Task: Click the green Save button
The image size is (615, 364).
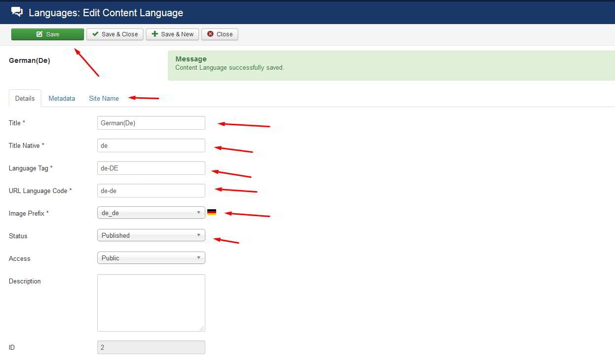Action: tap(48, 34)
